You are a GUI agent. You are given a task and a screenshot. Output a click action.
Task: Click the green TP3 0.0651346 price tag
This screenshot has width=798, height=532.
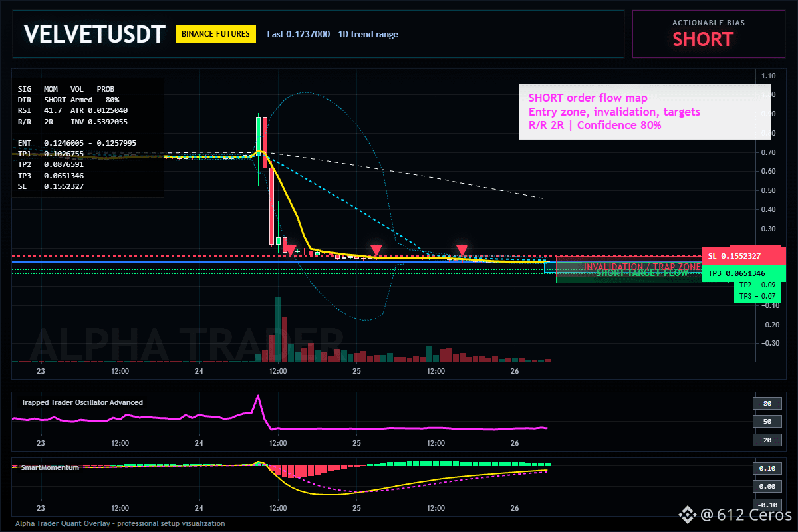743,273
